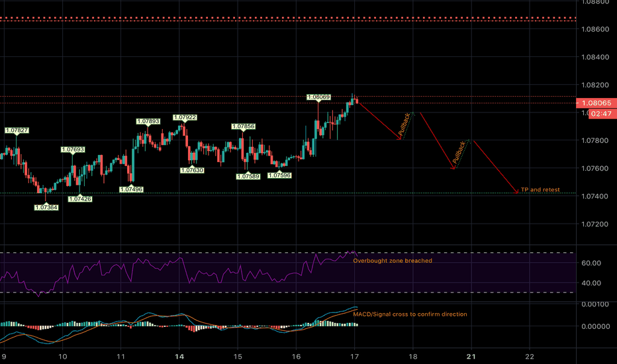
Task: Click date 17 on the time axis
Action: click(x=355, y=357)
